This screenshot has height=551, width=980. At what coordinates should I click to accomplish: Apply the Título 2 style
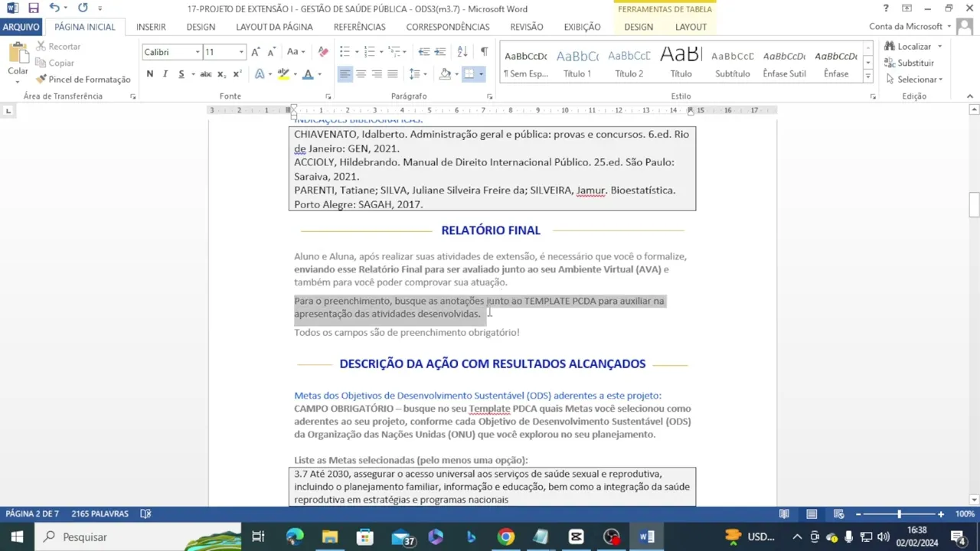click(x=629, y=64)
